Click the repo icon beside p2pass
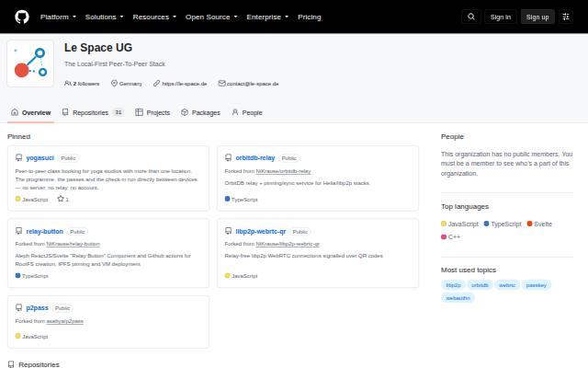The width and height of the screenshot is (588, 368). coord(18,307)
